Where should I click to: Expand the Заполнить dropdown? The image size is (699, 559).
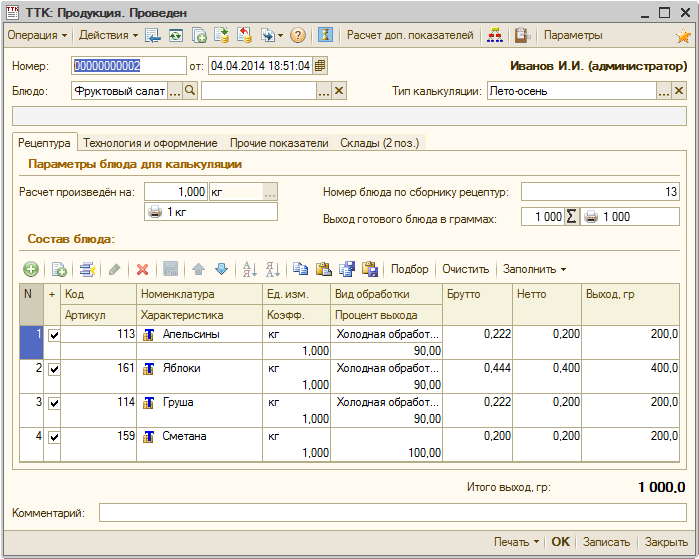click(x=535, y=269)
